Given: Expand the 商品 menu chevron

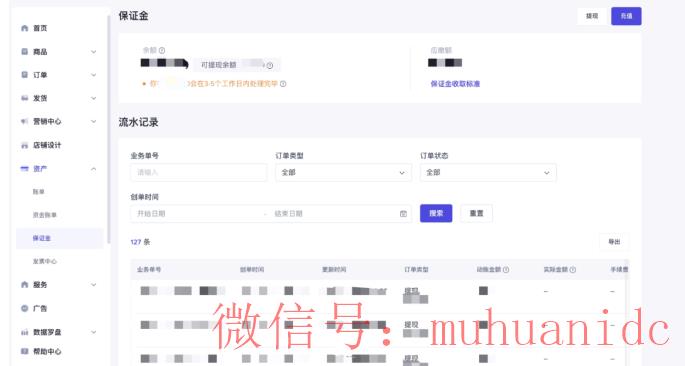Looking at the screenshot, I should pos(93,52).
